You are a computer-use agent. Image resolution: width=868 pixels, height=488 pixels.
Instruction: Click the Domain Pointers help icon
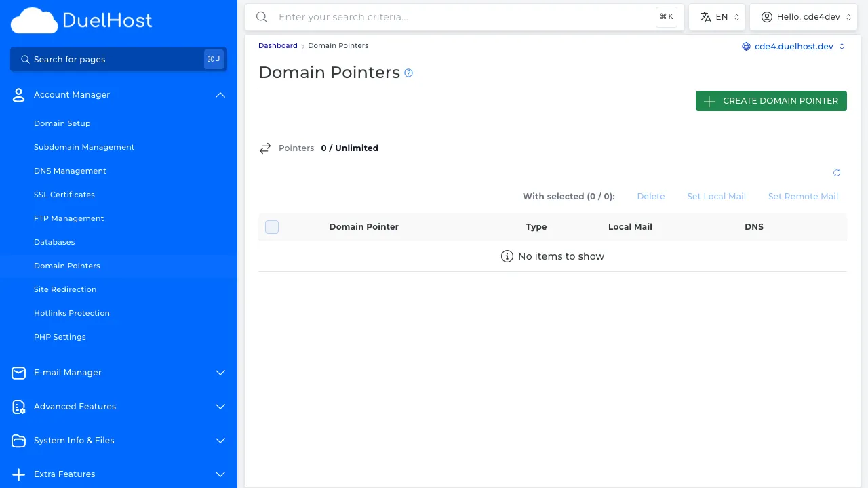[x=408, y=73]
